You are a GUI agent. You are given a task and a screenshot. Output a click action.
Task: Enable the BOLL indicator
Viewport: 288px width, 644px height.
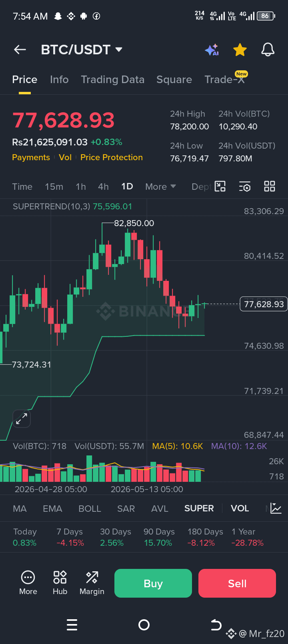[90, 509]
